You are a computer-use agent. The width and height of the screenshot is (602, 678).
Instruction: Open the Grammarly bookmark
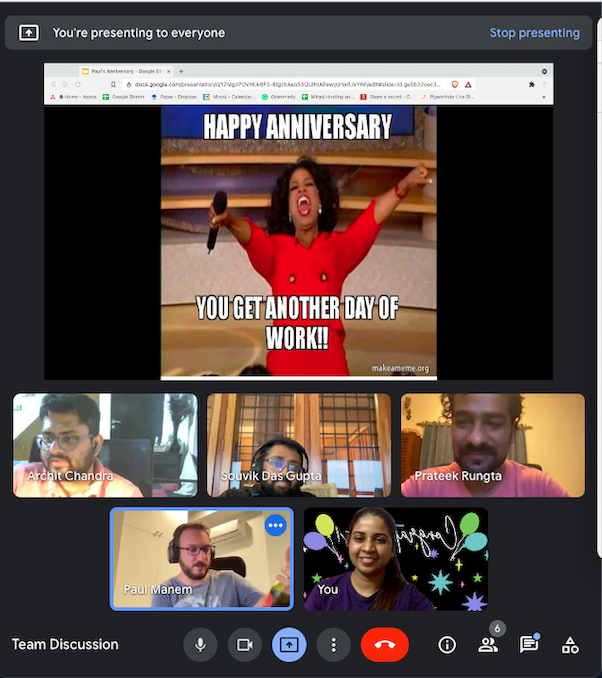click(279, 97)
